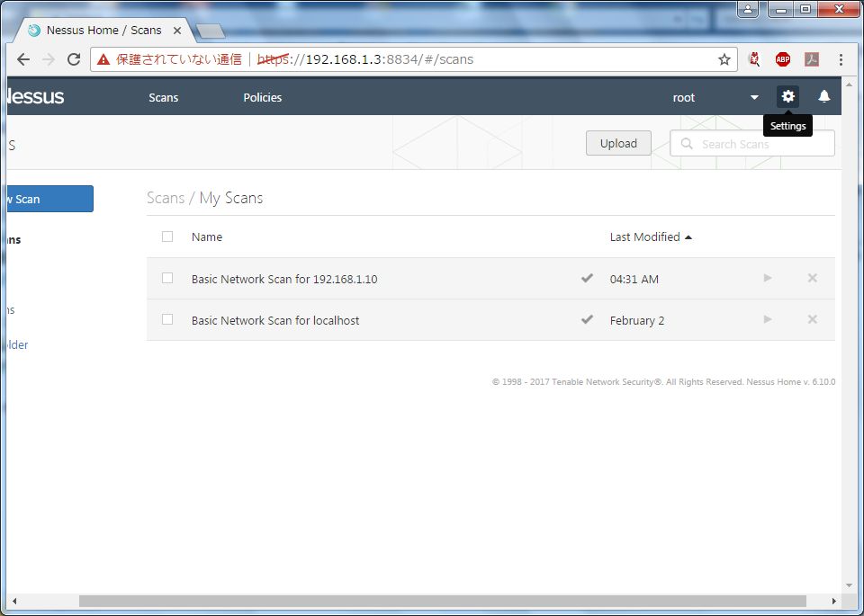The image size is (864, 616).
Task: Open the Chrome three-dot menu
Action: 841,59
